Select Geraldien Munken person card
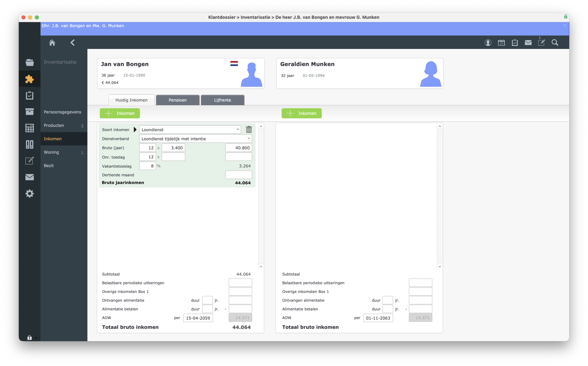 (x=360, y=73)
